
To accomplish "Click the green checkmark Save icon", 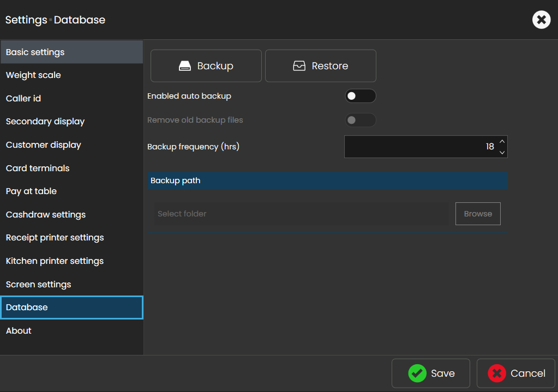I will [x=417, y=373].
